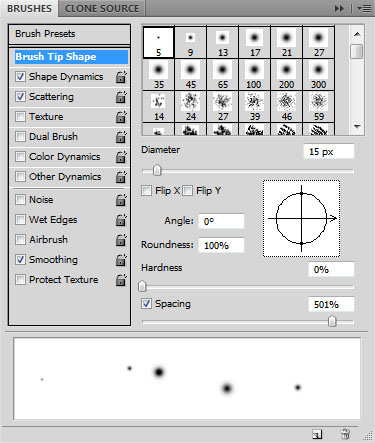This screenshot has height=443, width=375.
Task: Enable the Airbrush checkbox
Action: coord(20,240)
